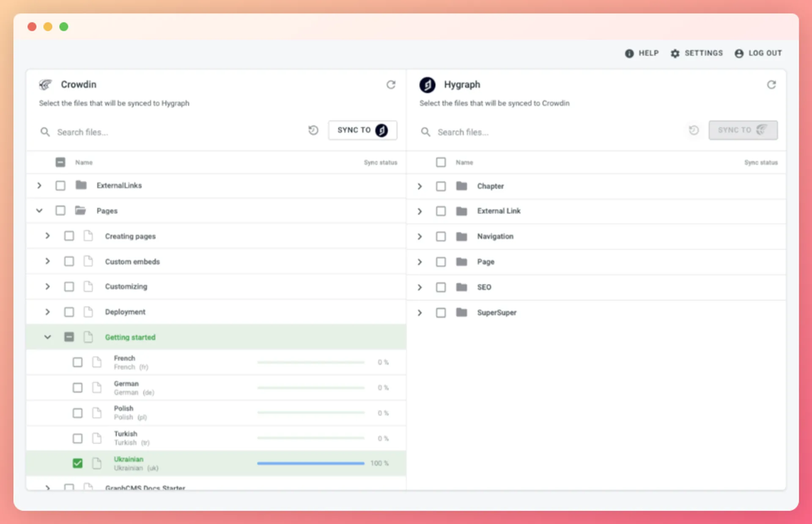Refresh the Crowdin file list
The height and width of the screenshot is (524, 812).
click(391, 85)
